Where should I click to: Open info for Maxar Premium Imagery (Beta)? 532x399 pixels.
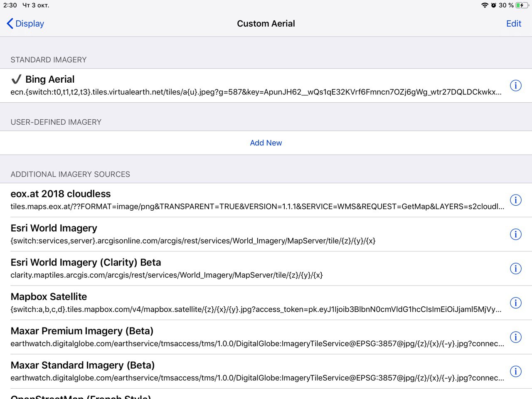(515, 337)
